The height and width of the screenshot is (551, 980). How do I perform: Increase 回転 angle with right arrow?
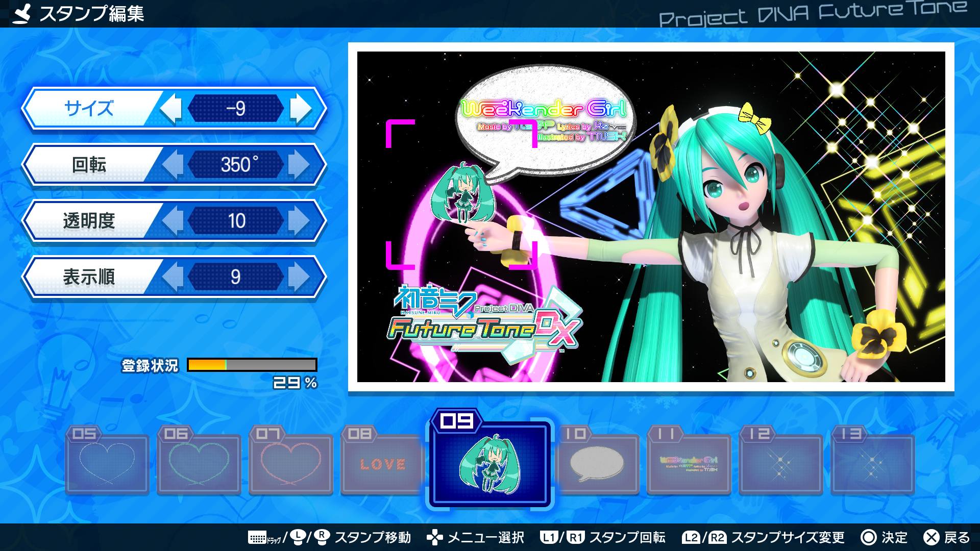pyautogui.click(x=300, y=164)
